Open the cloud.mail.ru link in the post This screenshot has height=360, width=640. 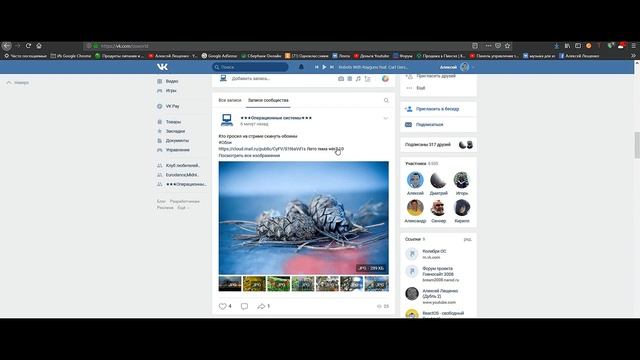[262, 149]
